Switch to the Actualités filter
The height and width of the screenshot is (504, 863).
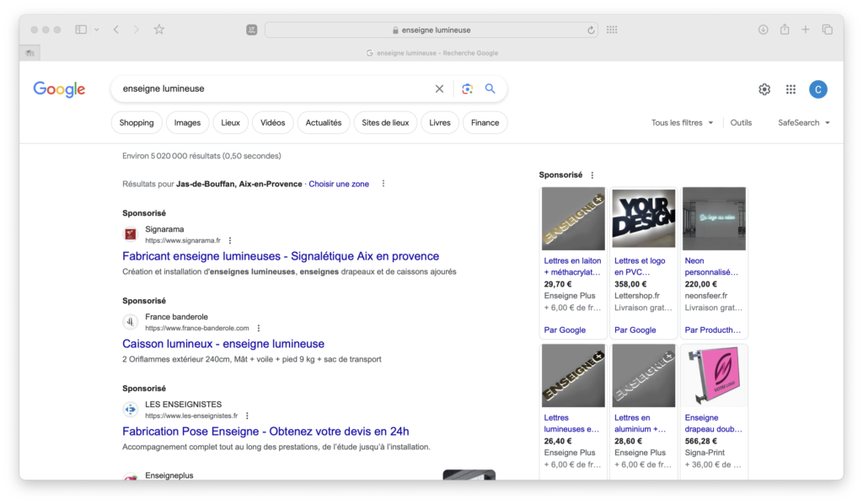coord(323,123)
